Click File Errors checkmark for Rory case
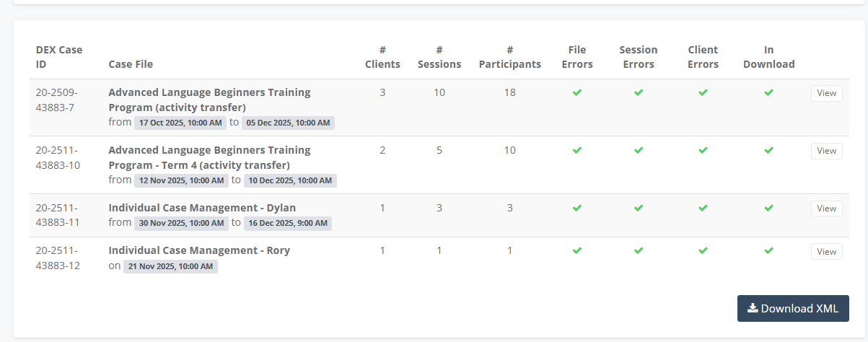The height and width of the screenshot is (342, 868). click(577, 250)
